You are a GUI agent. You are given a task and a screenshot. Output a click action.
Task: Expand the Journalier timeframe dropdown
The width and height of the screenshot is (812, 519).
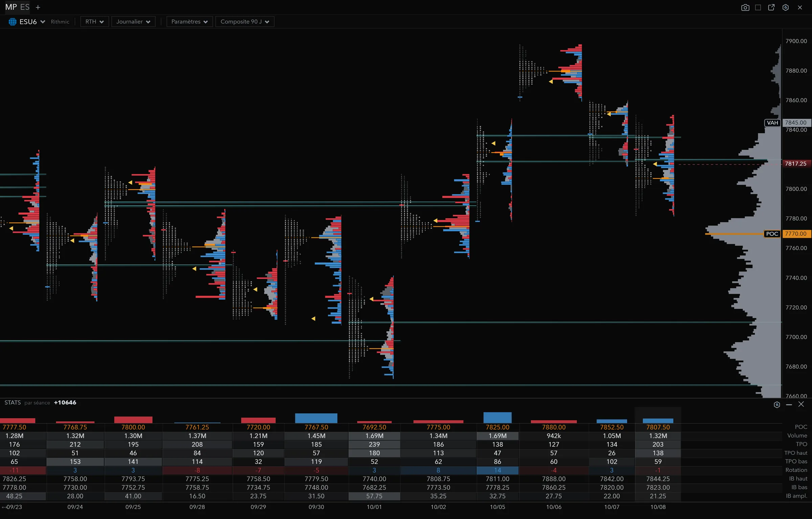(133, 22)
